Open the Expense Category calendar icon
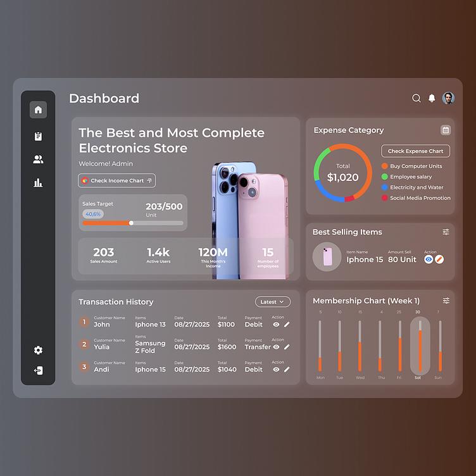476x476 pixels. [446, 130]
